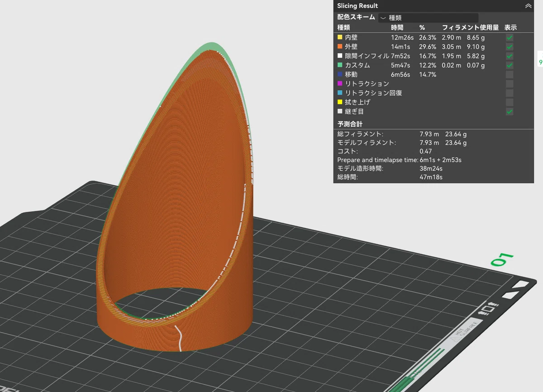This screenshot has height=392, width=543.
Task: Collapse the Slicing Result panel
Action: point(528,6)
